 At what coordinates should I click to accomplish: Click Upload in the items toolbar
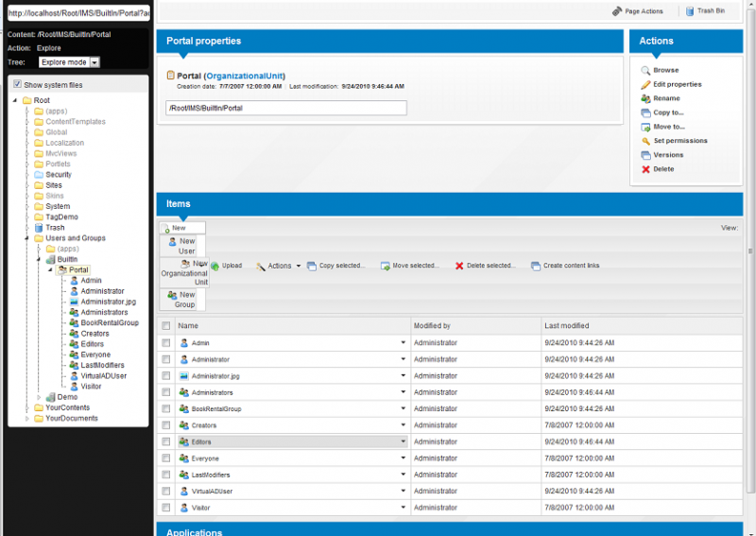[232, 266]
